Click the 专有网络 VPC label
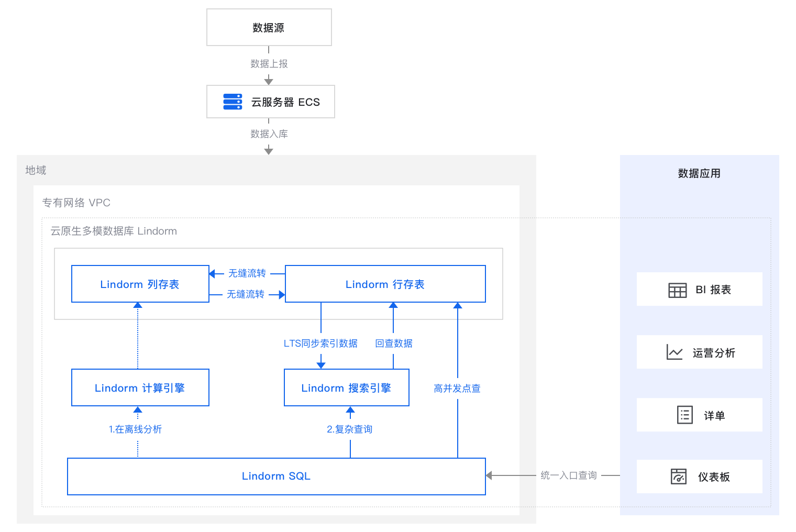The height and width of the screenshot is (532, 796). pos(76,203)
